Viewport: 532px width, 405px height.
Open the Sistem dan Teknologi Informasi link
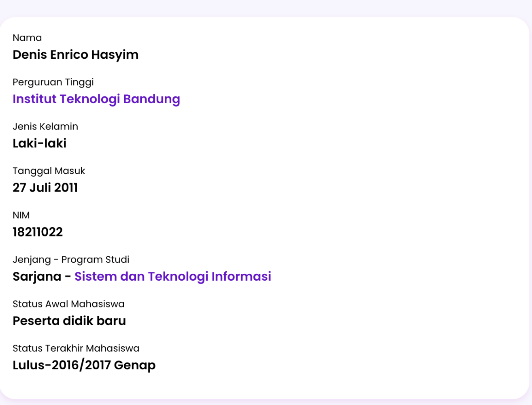173,276
